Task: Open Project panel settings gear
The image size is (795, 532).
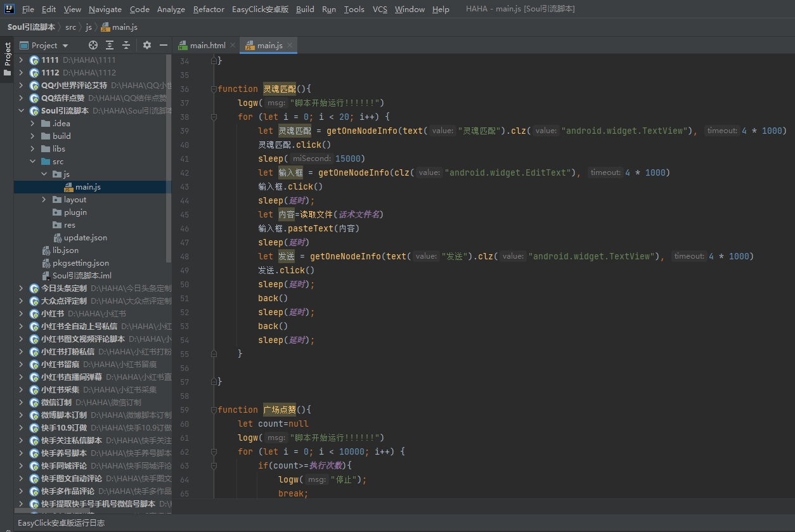Action: [147, 45]
